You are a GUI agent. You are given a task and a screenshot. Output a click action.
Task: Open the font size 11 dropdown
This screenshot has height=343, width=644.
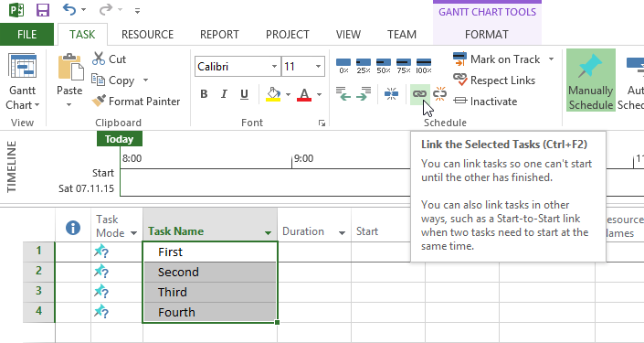click(x=318, y=67)
